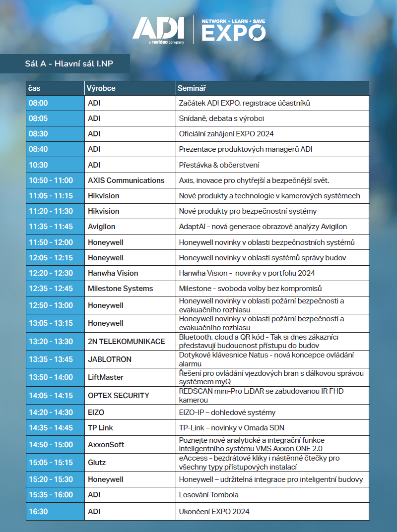Click 'Honeywell – udržitelná integrace pro inteligentní budovy'
397x532 pixels.
tap(271, 479)
